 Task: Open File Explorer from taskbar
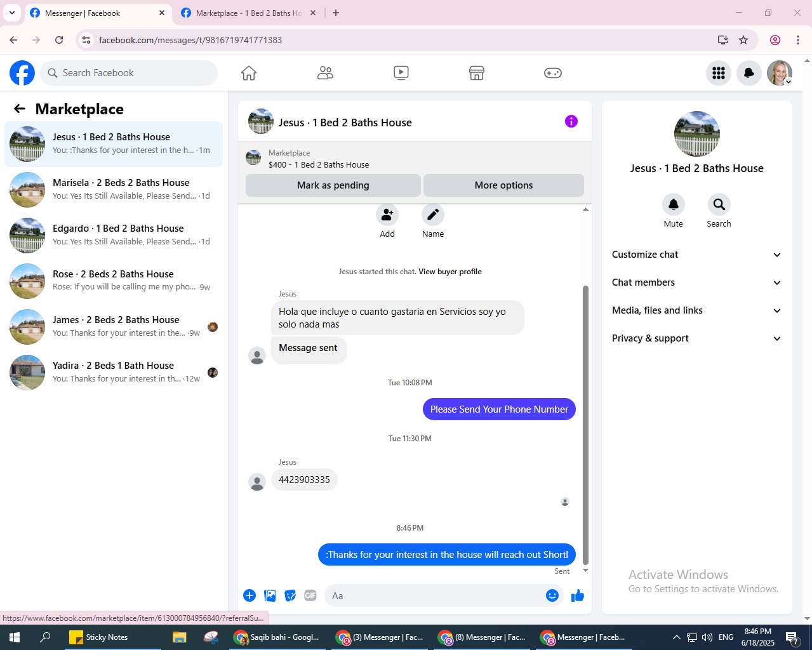[x=180, y=637]
